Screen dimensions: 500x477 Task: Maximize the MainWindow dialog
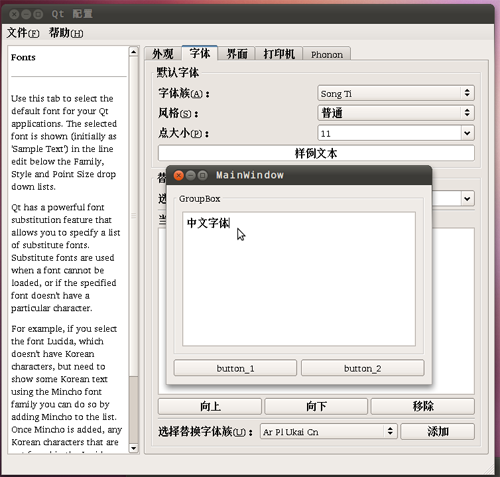[x=202, y=175]
